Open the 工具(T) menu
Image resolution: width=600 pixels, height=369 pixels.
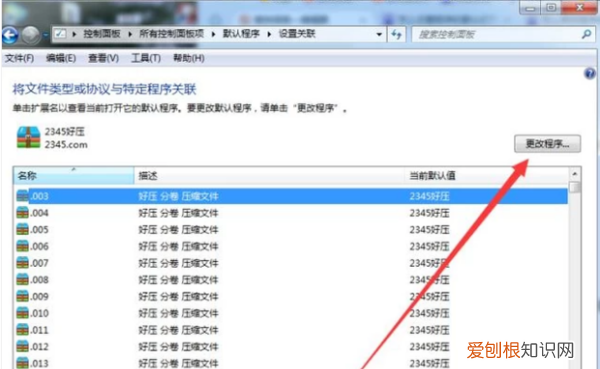point(146,58)
